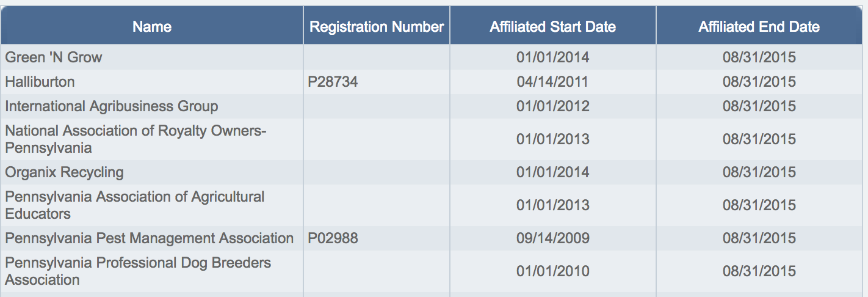
Task: Select the Organix Recycling row
Action: tap(65, 172)
